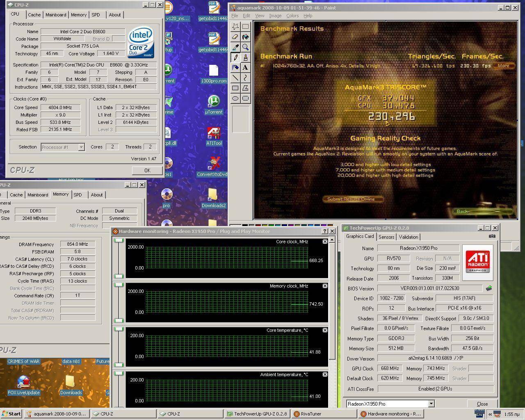
Task: Close the Core clock graph
Action: [325, 242]
